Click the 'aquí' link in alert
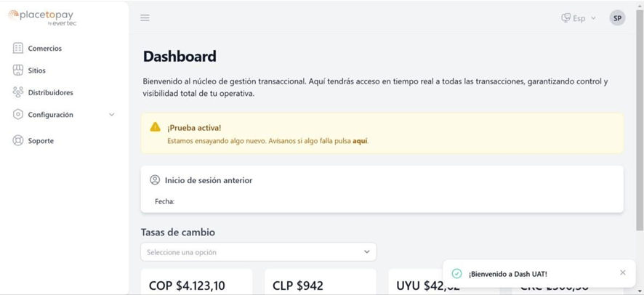This screenshot has width=644, height=295. click(x=360, y=141)
